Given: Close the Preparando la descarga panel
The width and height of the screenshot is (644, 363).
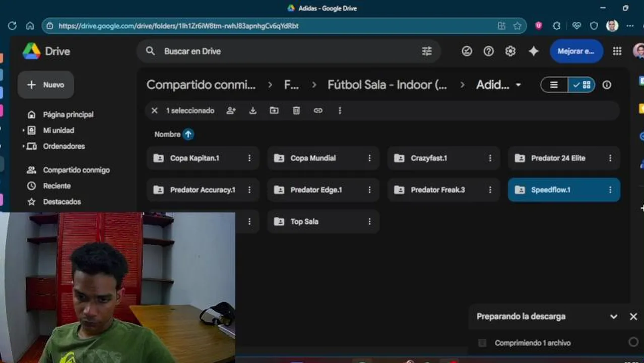Looking at the screenshot, I should [633, 317].
